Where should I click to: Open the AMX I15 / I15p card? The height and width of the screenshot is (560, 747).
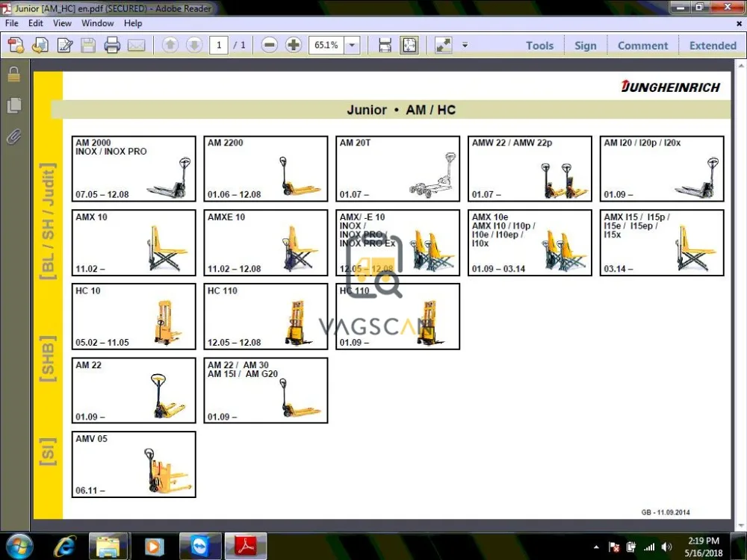click(662, 243)
